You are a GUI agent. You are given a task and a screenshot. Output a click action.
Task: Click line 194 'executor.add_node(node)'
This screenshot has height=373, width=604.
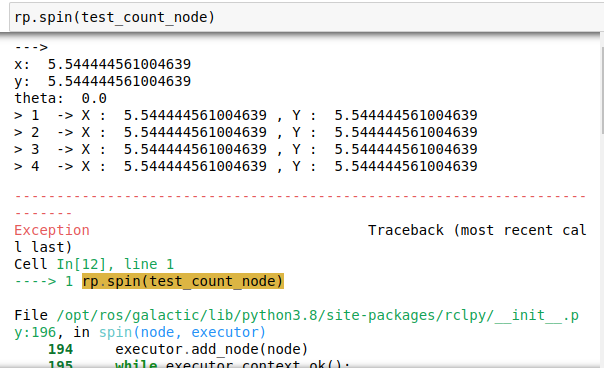click(x=178, y=349)
